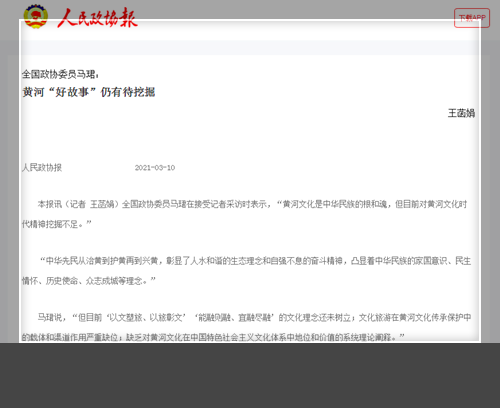
Task: Click the round CPPCC emblem logo
Action: pos(36,16)
